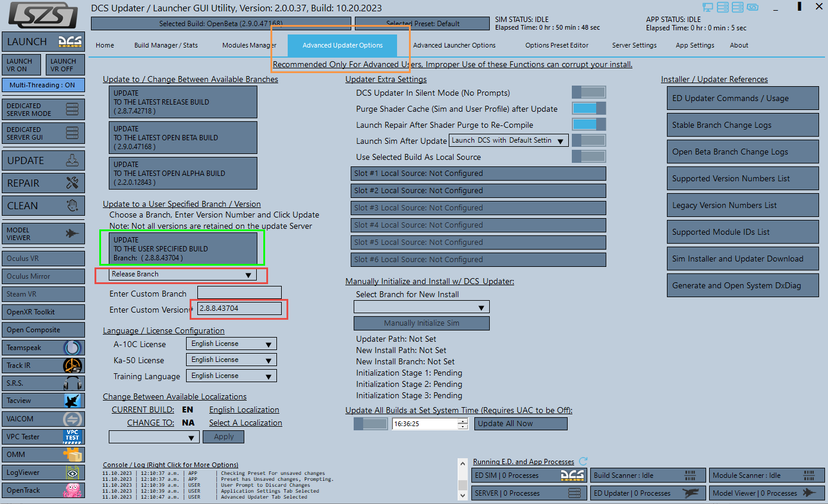
Task: Click the Model Viewer processes indicator
Action: point(767,493)
